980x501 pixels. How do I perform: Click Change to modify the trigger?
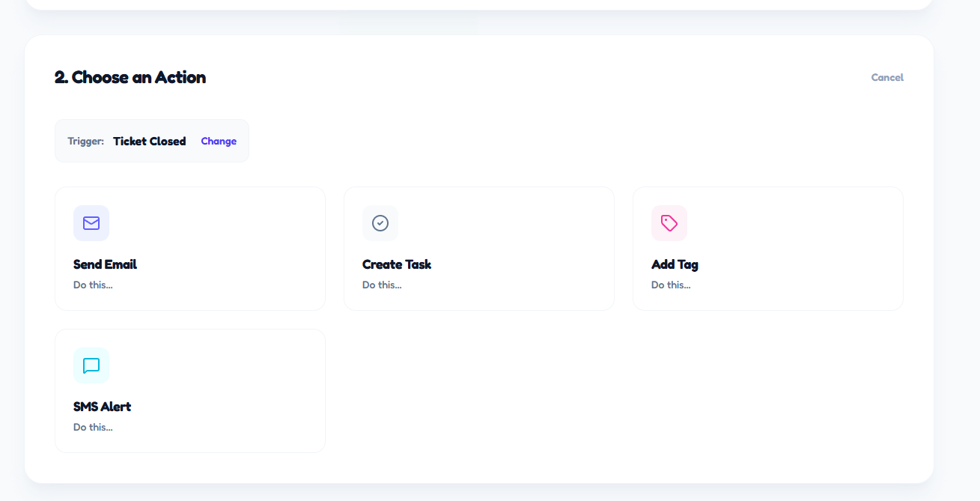coord(218,141)
